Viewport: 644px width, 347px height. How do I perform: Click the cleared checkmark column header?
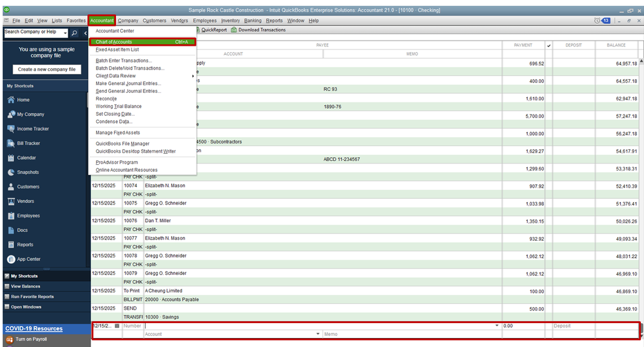549,46
